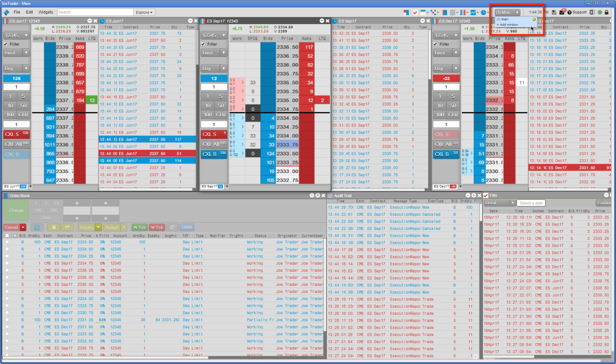Viewport: 616px width, 364px height.
Task: Toggle the select-all checkbox in Order Book header
Action: click(x=7, y=236)
